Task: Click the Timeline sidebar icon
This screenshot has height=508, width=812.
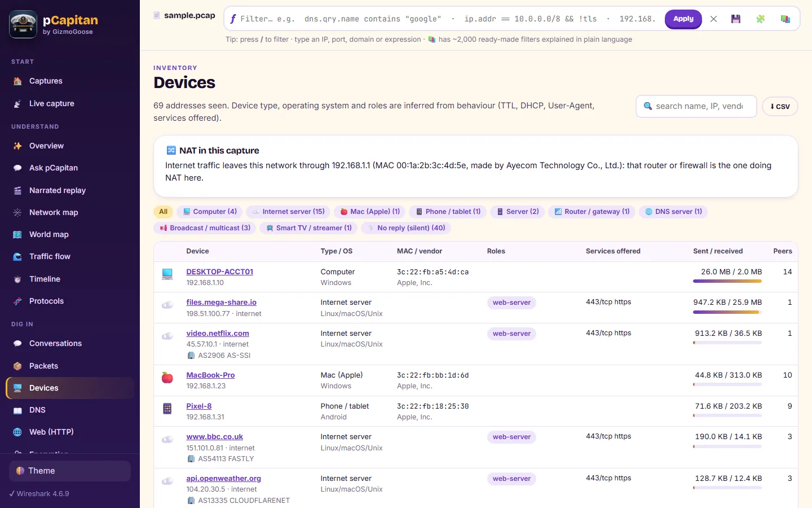Action: 17,279
